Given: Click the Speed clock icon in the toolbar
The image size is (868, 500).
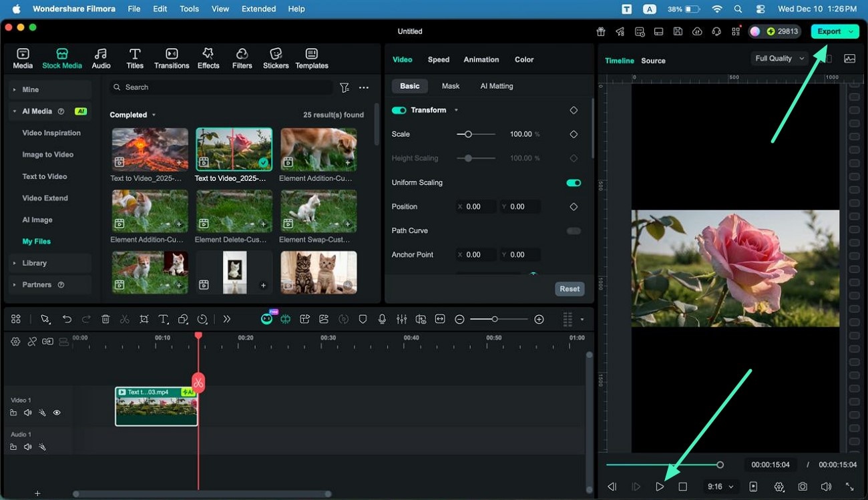Looking at the screenshot, I should (203, 319).
